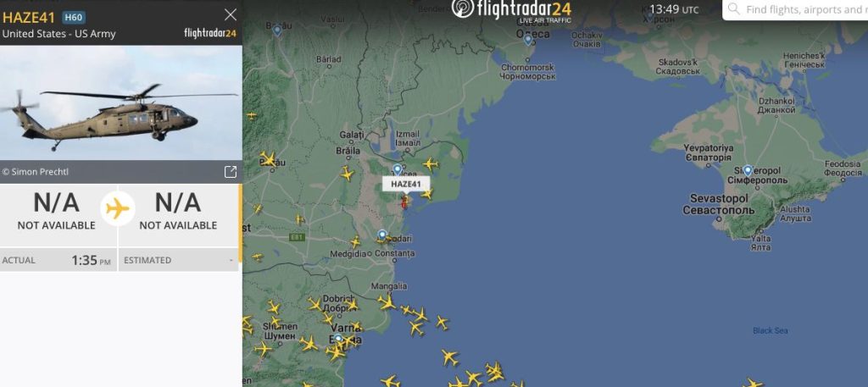
Task: Select the HAZE41 map label
Action: [406, 184]
